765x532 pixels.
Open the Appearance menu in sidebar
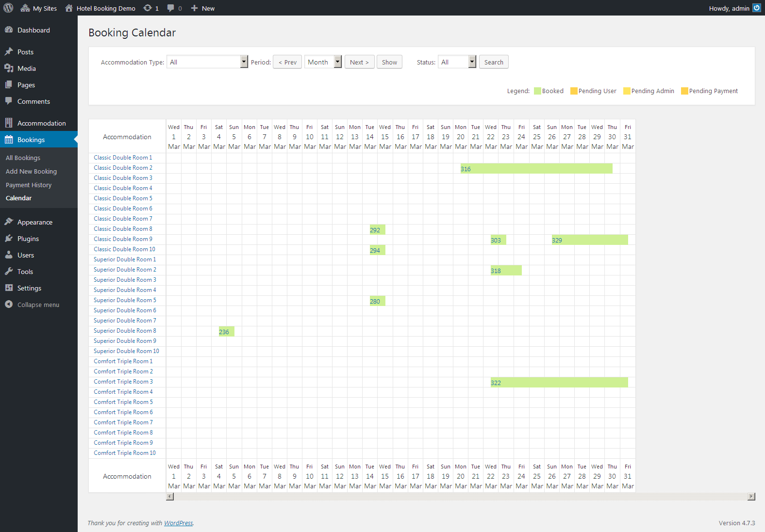click(x=35, y=222)
